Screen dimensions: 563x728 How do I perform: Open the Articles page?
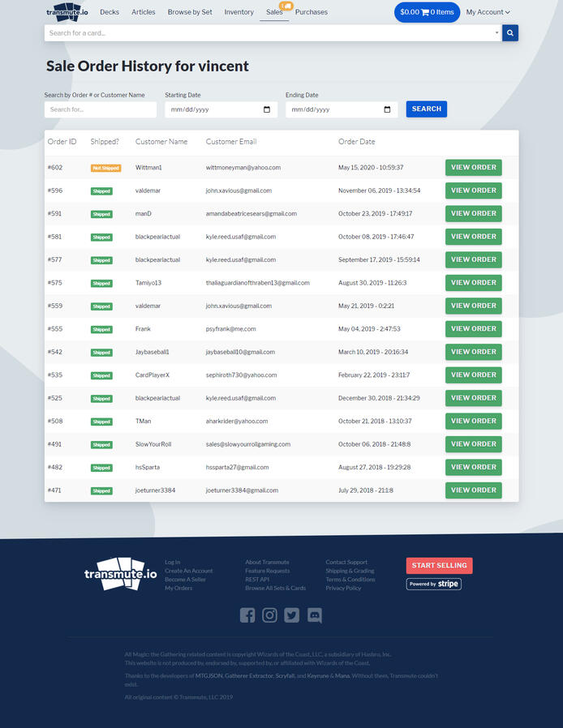coord(143,12)
